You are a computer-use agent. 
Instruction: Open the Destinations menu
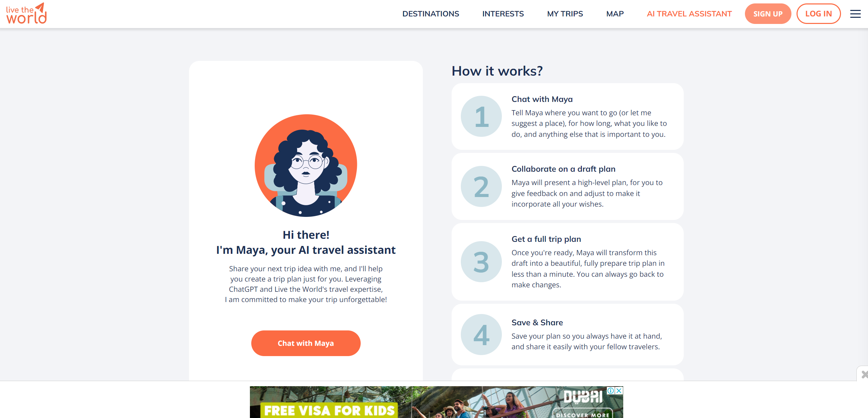[x=430, y=14]
